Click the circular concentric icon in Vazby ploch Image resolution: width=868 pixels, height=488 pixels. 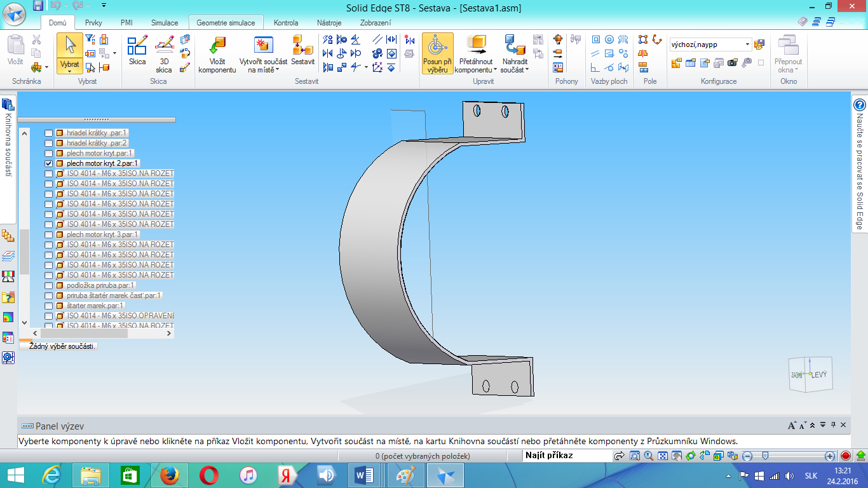(609, 39)
